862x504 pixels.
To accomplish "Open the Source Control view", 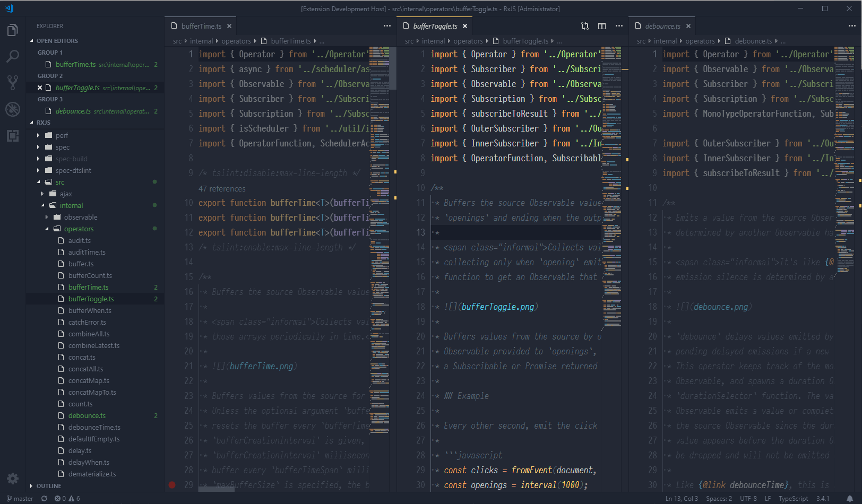I will (13, 82).
